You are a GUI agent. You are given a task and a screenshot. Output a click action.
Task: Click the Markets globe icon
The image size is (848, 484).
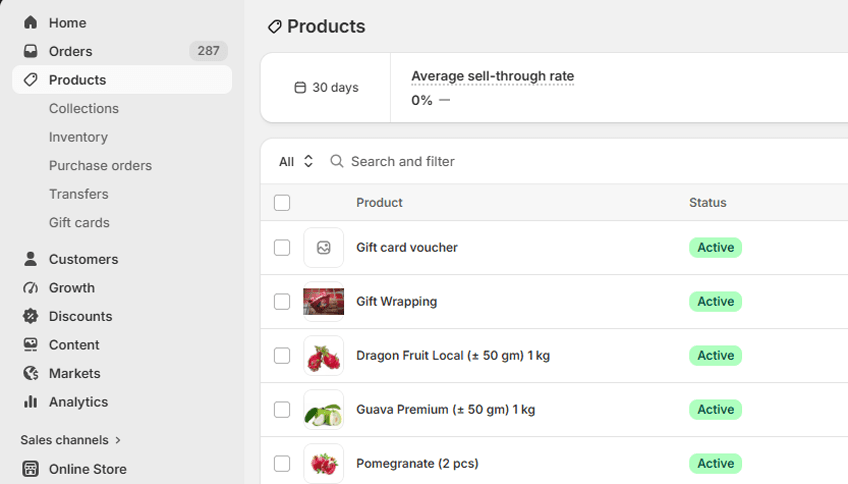[30, 373]
